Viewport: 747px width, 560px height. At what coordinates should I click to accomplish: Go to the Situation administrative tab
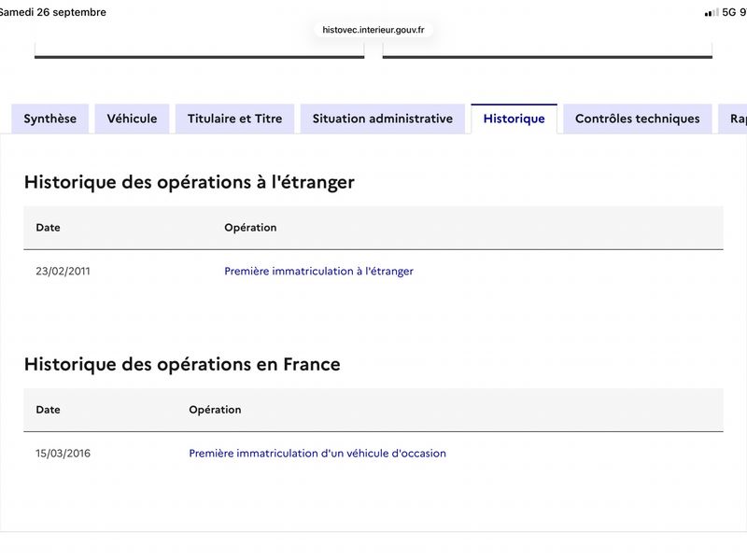(x=383, y=119)
